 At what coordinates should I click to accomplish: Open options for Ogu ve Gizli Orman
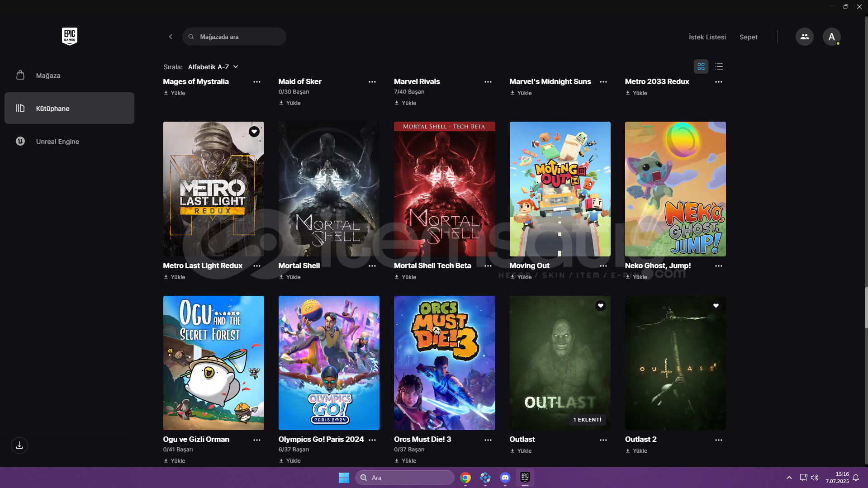pyautogui.click(x=257, y=440)
